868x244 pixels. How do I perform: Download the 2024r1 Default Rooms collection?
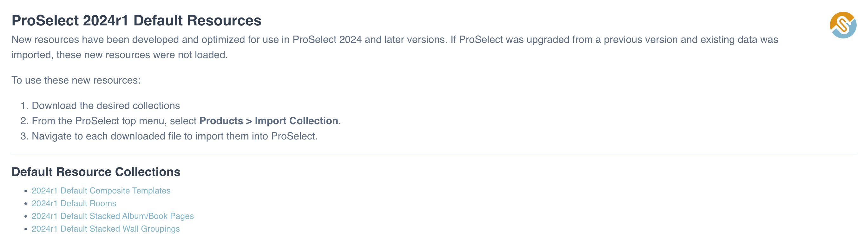tap(74, 204)
